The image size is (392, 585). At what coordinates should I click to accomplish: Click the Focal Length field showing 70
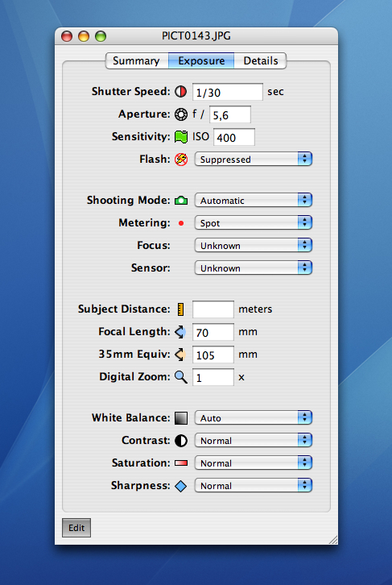pos(213,332)
